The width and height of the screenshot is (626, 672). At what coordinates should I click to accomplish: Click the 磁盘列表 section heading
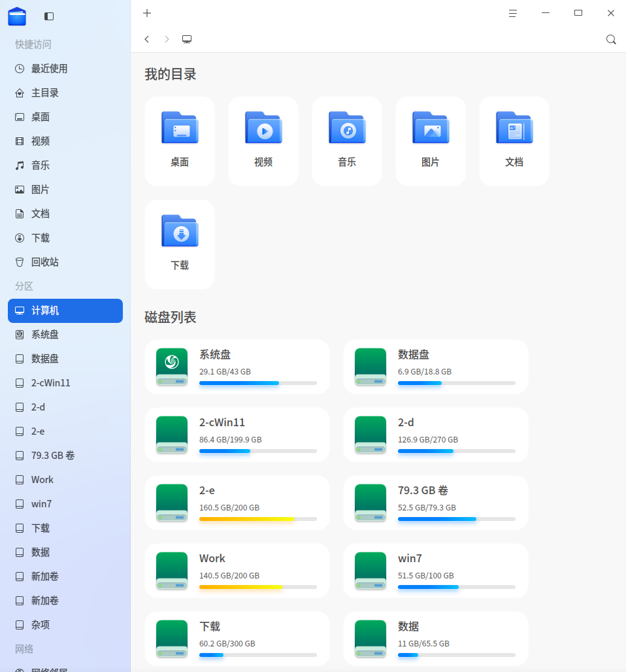[171, 317]
